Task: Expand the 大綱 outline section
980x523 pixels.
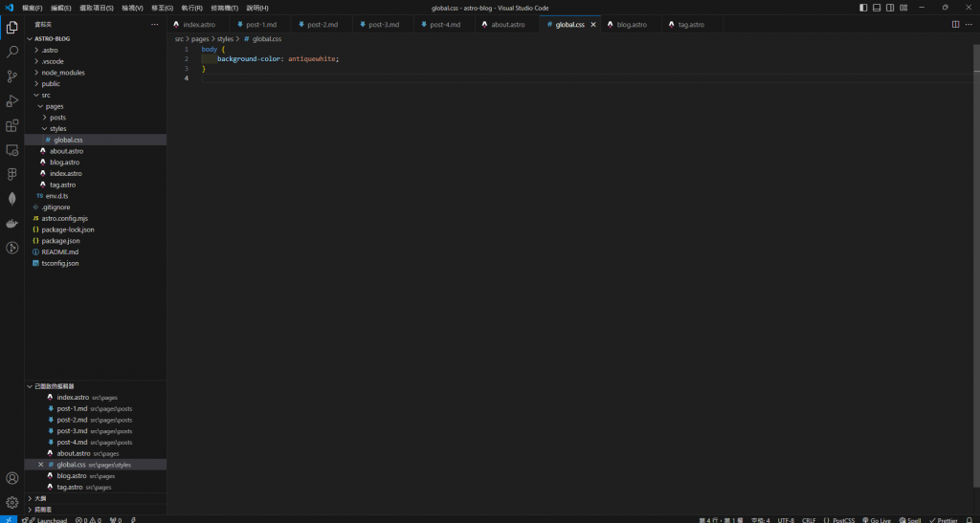Action: click(96, 499)
